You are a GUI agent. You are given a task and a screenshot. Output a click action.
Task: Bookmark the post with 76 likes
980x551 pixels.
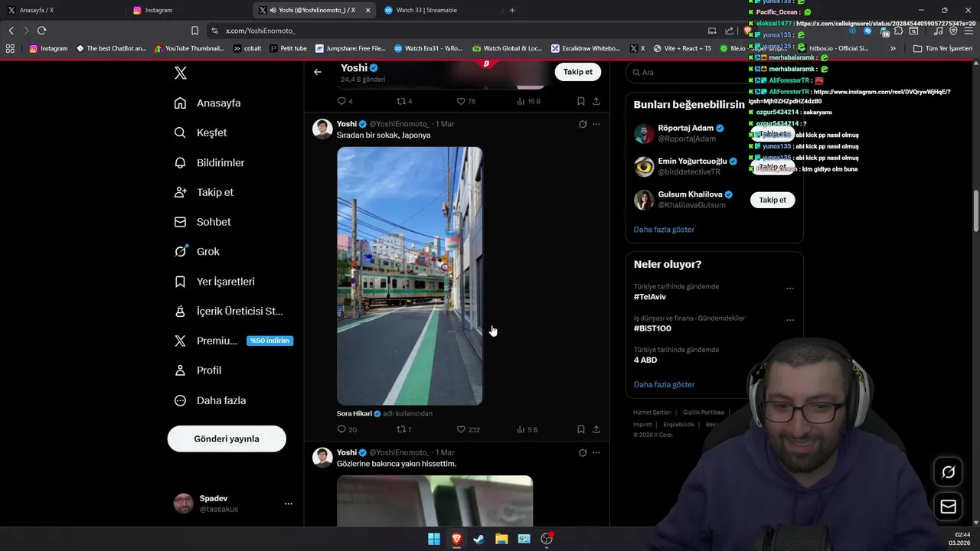point(581,101)
